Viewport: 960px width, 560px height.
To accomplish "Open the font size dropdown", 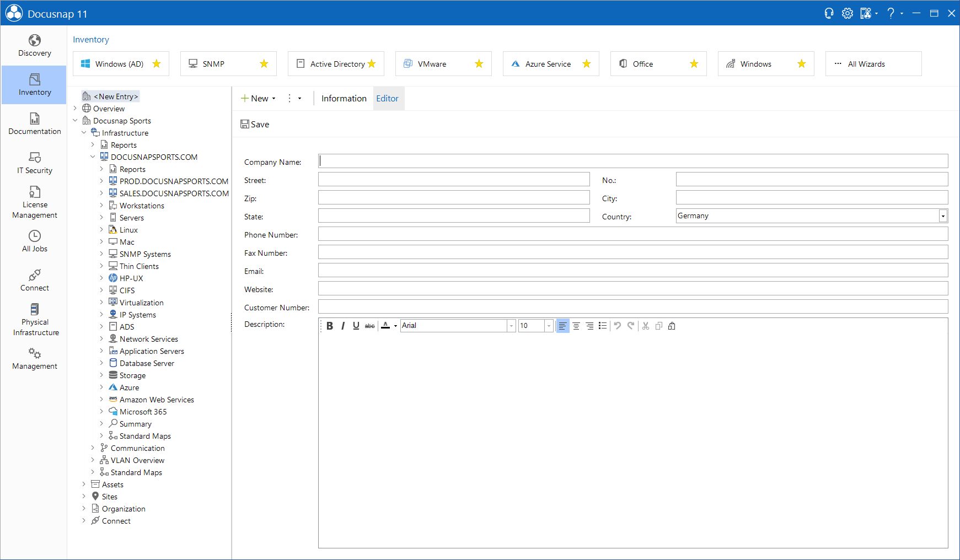I will pyautogui.click(x=549, y=326).
